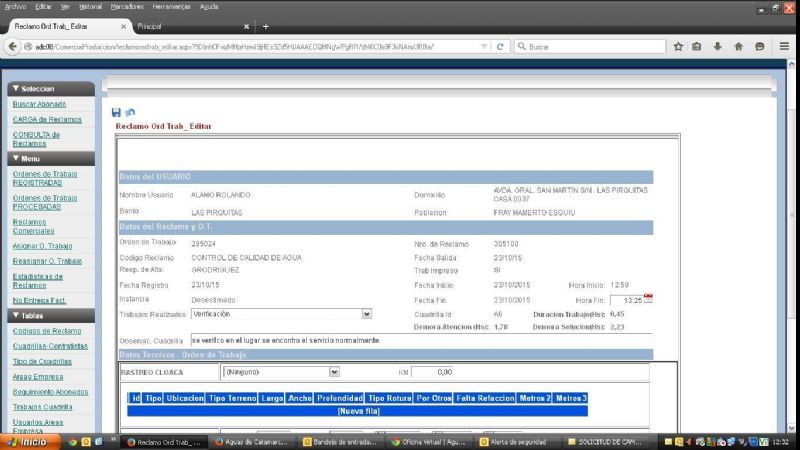The width and height of the screenshot is (800, 450).
Task: Expand the Trabajos Realizados dropdown
Action: tap(366, 314)
